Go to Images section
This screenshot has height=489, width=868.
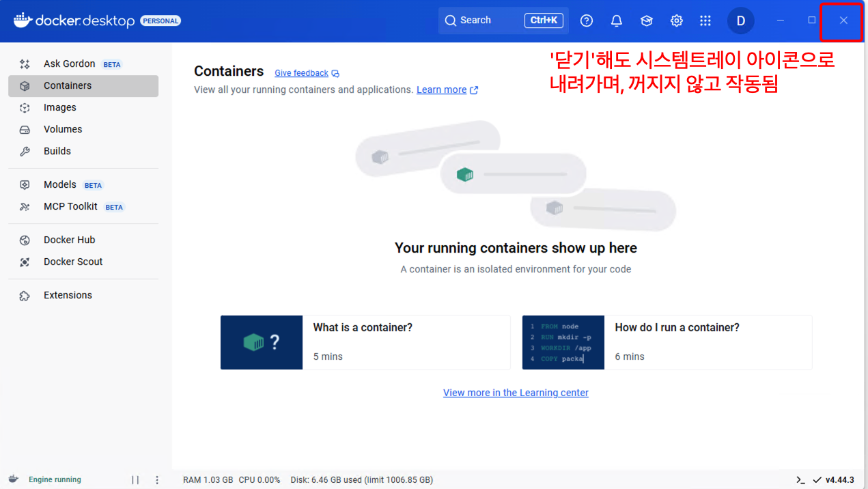click(x=83, y=107)
